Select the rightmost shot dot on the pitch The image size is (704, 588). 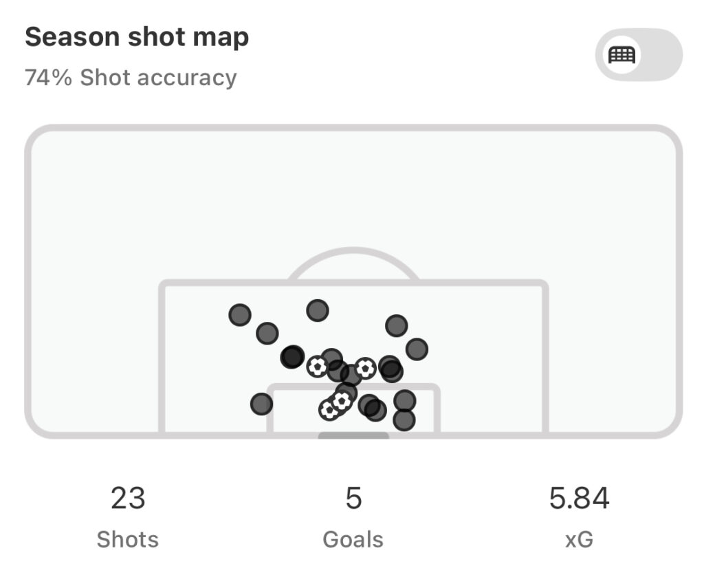[x=417, y=349]
